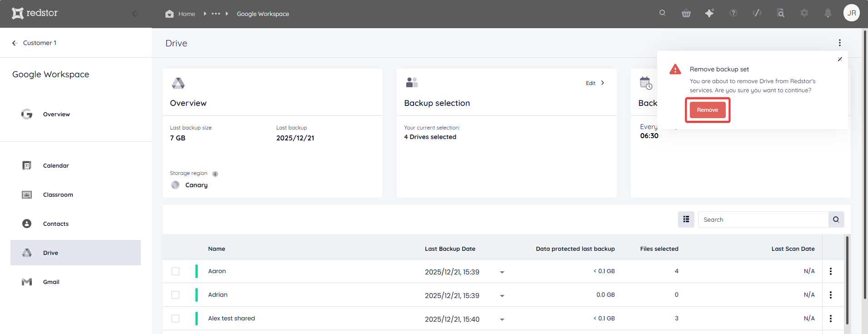Open the Drive page kebab menu

tap(840, 43)
